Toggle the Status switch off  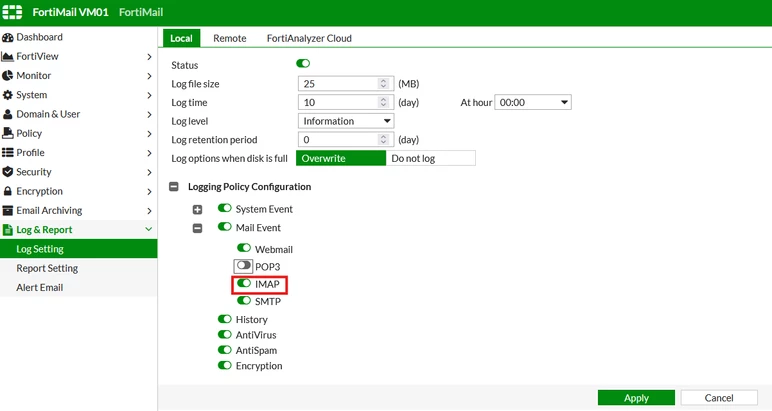click(303, 63)
